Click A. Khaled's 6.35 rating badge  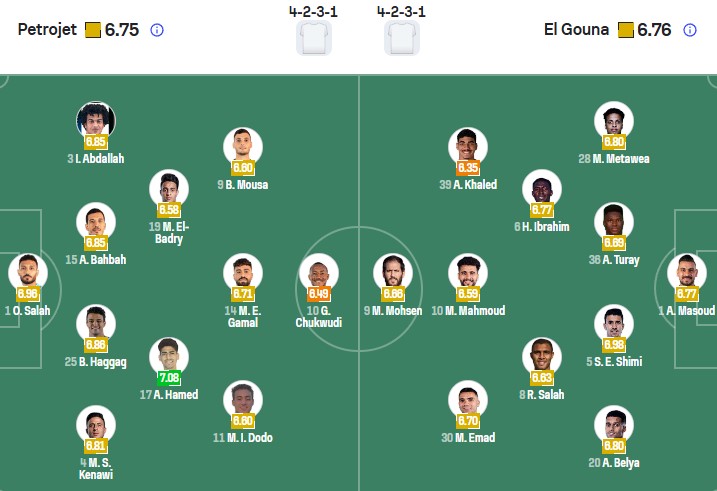(468, 168)
